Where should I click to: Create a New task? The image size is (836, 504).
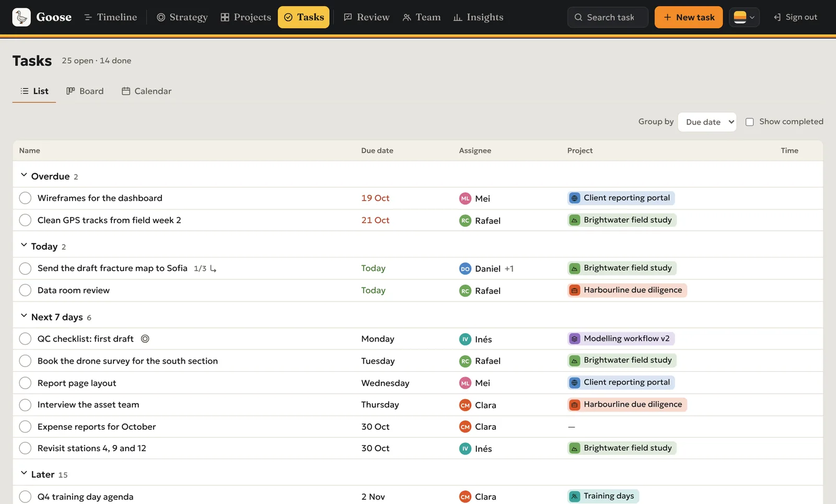[689, 17]
